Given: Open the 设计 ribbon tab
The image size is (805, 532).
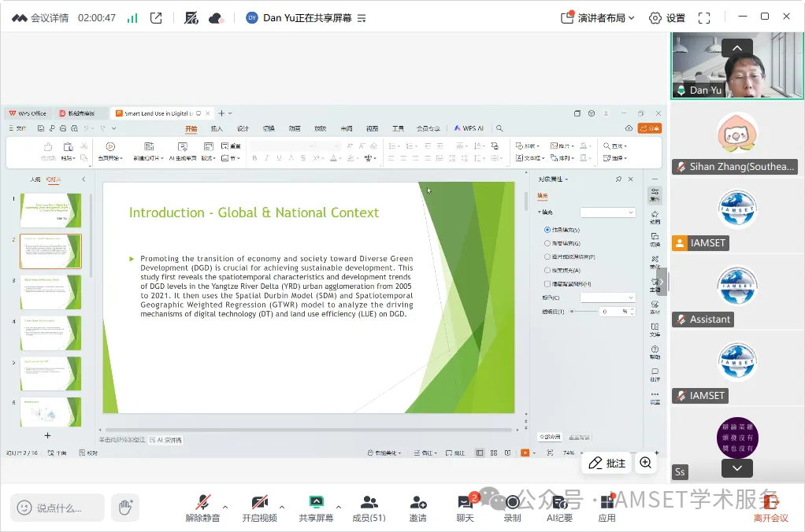Looking at the screenshot, I should (243, 128).
